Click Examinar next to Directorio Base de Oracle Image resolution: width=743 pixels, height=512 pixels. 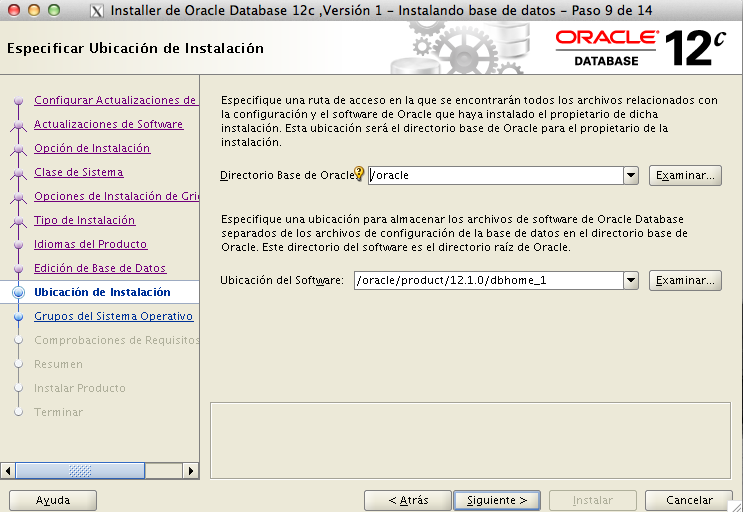tap(685, 175)
